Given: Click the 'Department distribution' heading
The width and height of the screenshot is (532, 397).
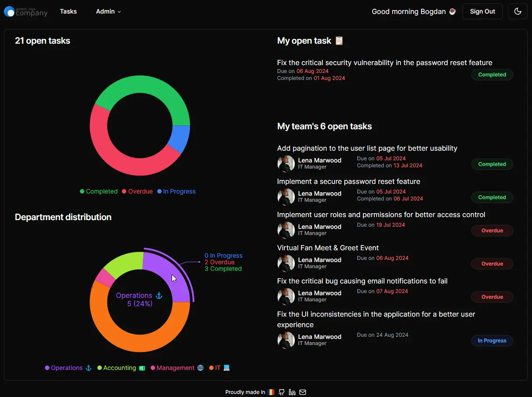Looking at the screenshot, I should pos(63,217).
